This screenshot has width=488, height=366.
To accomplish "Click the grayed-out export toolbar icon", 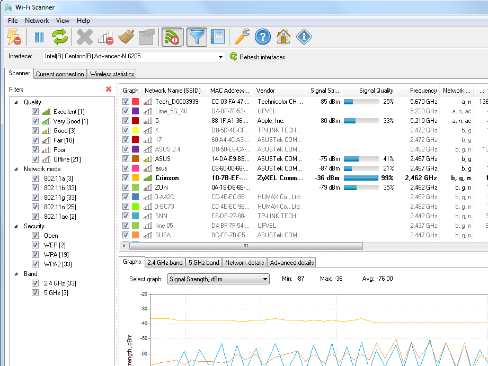I will (147, 37).
